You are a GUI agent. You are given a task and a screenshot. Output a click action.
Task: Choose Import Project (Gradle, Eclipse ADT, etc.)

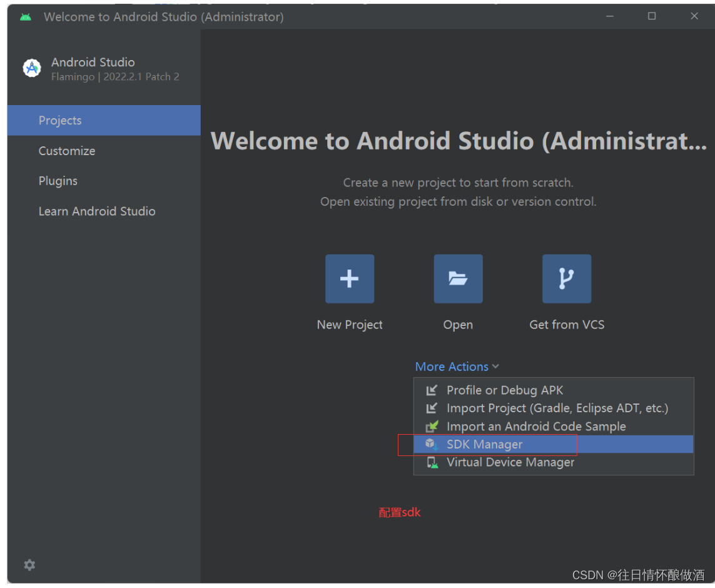[553, 408]
